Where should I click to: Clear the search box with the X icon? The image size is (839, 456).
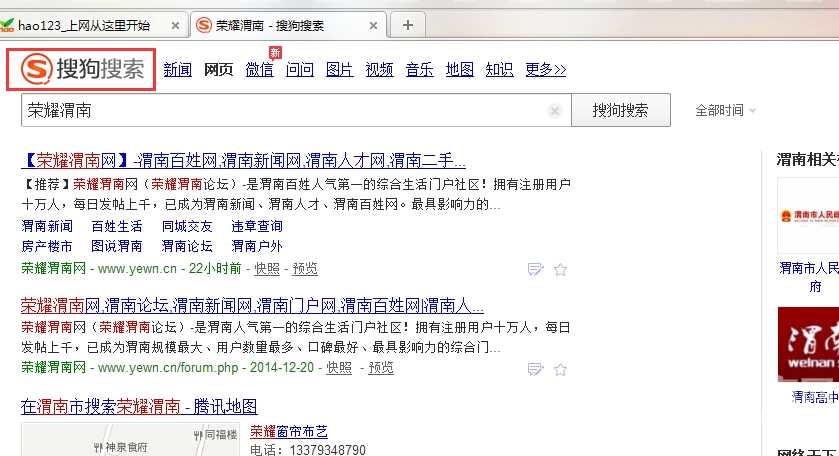click(554, 111)
